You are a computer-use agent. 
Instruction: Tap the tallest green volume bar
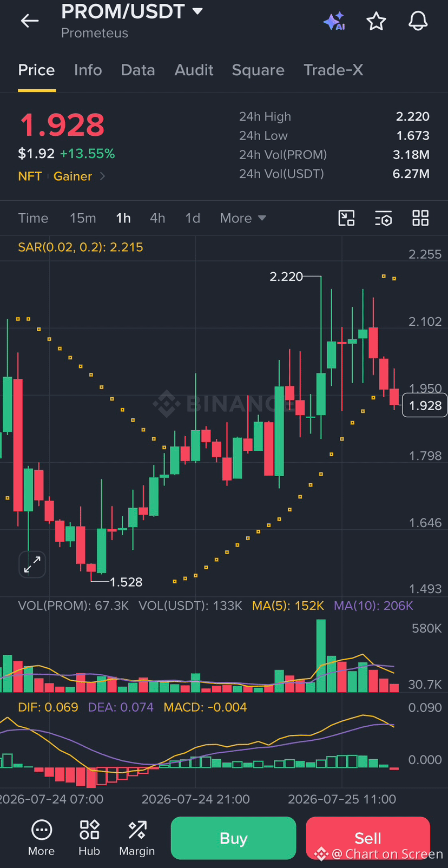321,656
